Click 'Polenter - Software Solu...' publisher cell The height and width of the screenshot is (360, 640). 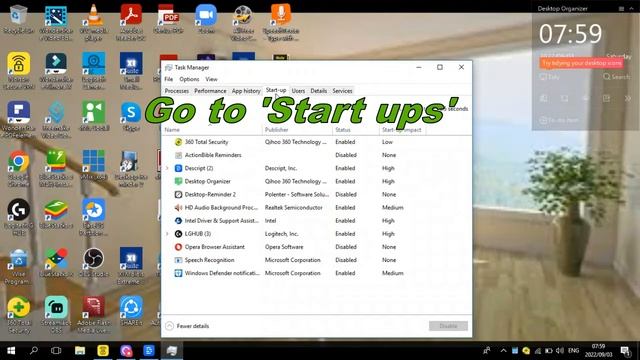(297, 194)
